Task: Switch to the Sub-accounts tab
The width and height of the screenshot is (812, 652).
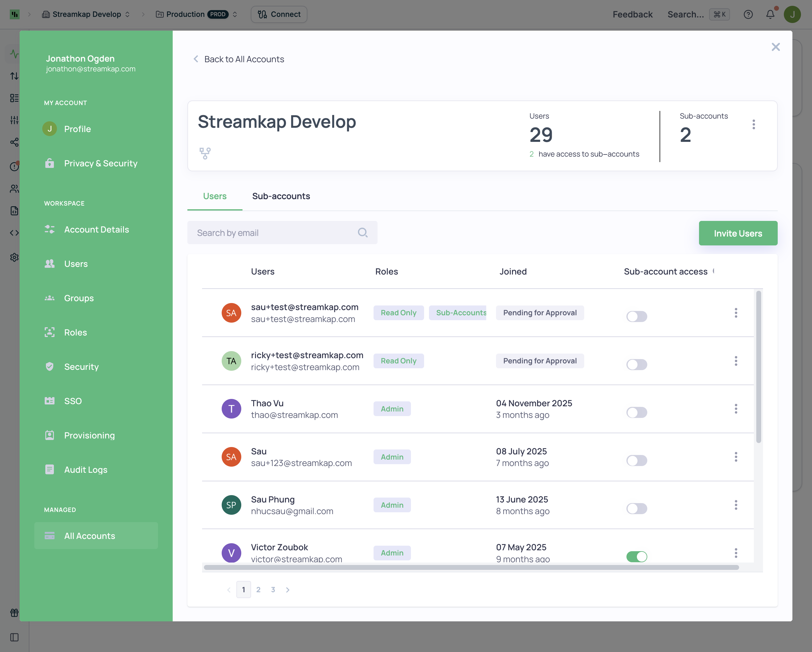Action: [x=281, y=196]
